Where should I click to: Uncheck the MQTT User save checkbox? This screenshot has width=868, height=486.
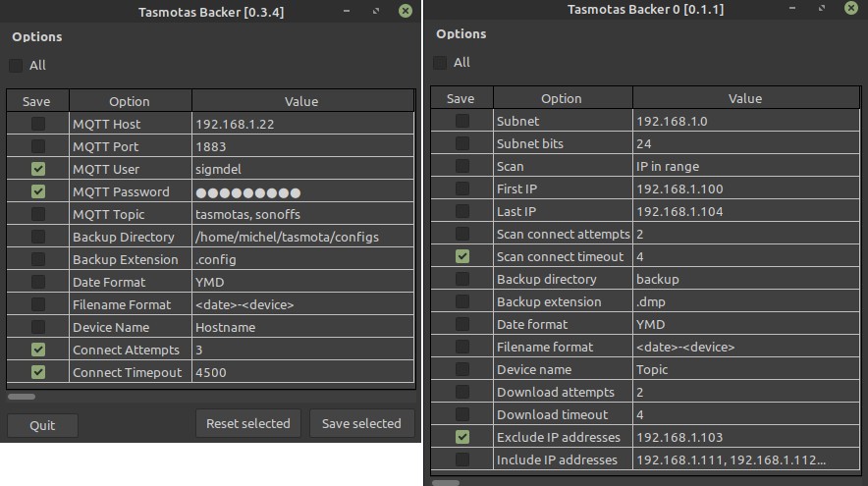(38, 170)
